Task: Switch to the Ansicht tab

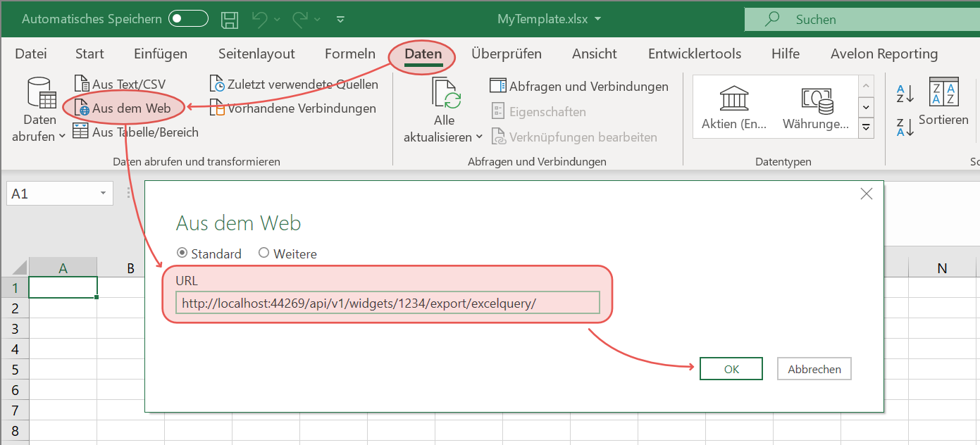Action: 595,54
